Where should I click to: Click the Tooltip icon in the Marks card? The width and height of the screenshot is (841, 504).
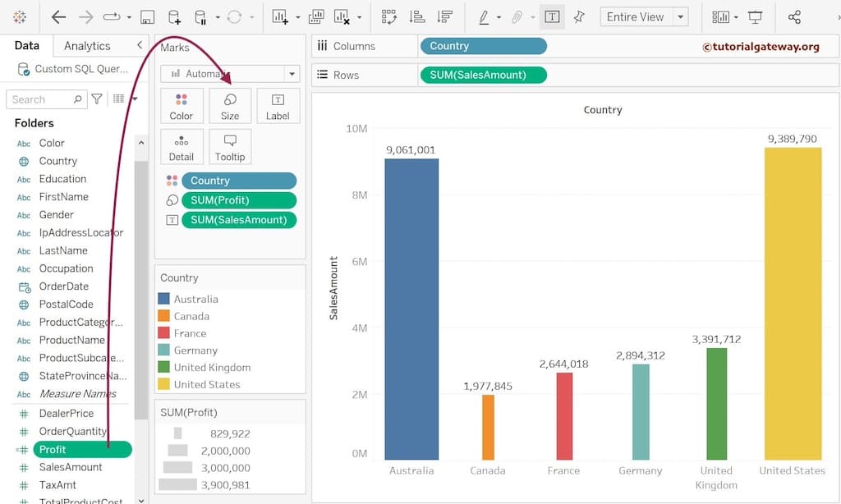pyautogui.click(x=230, y=146)
